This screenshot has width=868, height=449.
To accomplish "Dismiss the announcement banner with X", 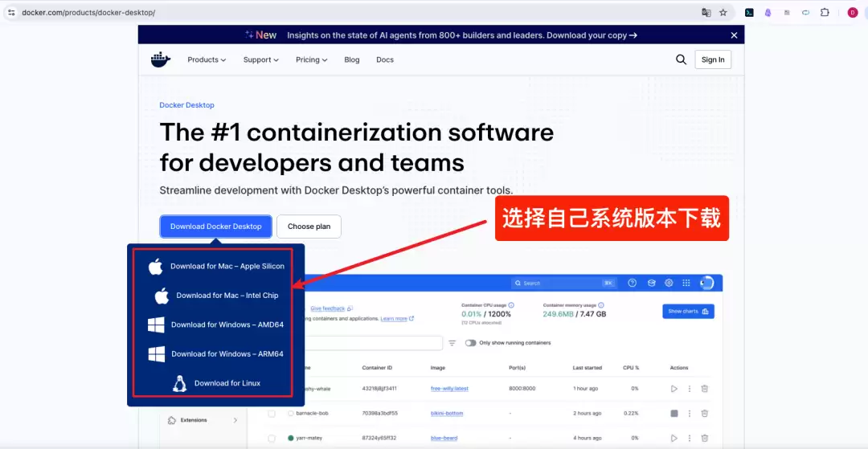I will (734, 35).
